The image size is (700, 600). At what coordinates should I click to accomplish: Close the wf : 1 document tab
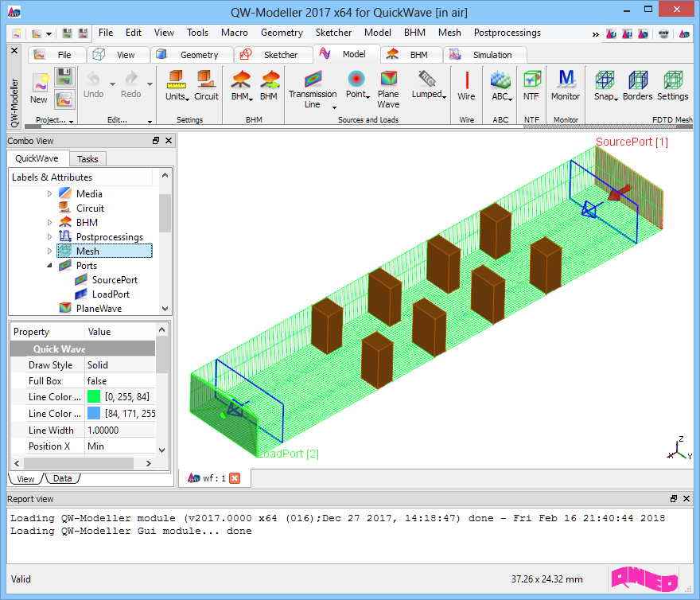coord(235,478)
